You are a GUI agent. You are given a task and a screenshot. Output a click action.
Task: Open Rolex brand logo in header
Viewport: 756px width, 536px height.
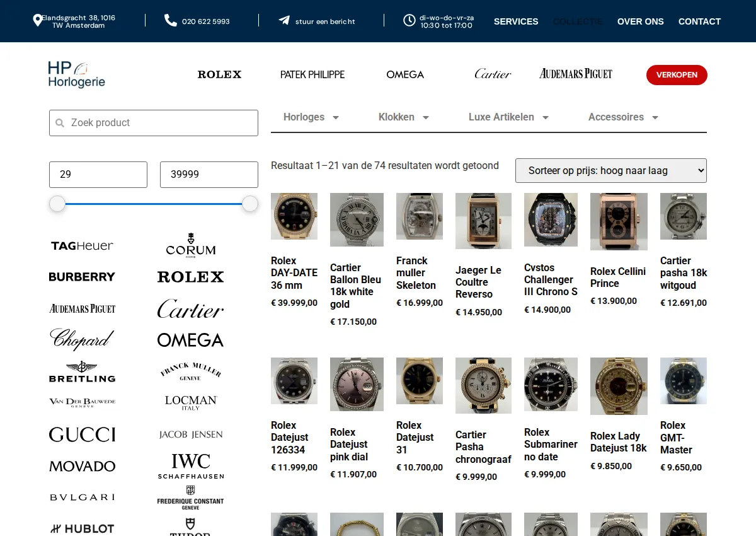click(219, 74)
